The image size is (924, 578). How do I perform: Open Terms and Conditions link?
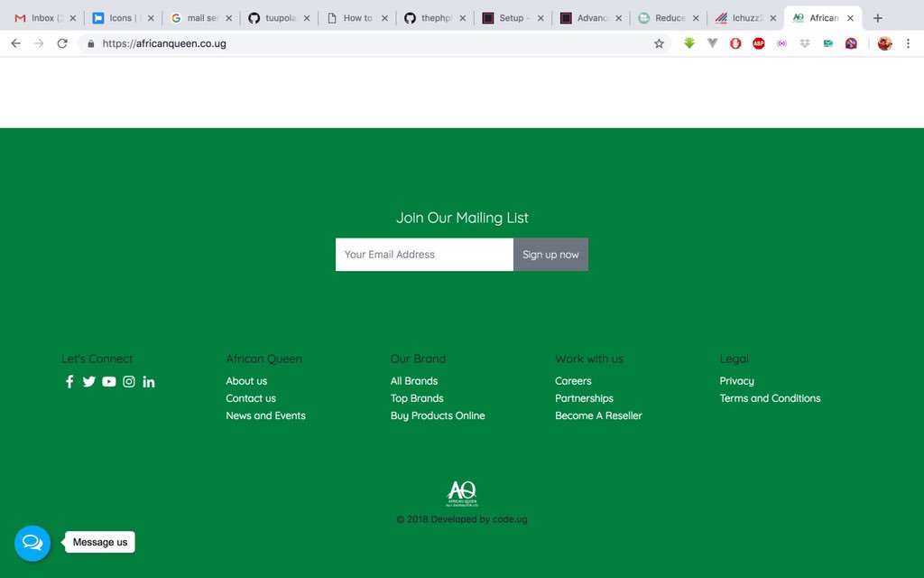coord(770,398)
